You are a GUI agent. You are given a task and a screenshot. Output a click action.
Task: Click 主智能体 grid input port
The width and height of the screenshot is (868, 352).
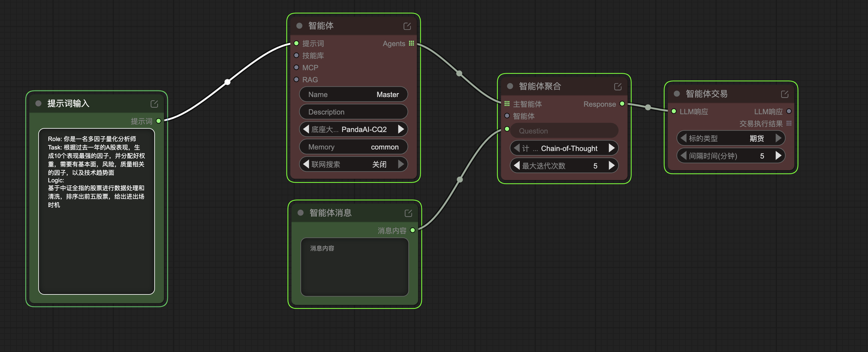point(507,104)
